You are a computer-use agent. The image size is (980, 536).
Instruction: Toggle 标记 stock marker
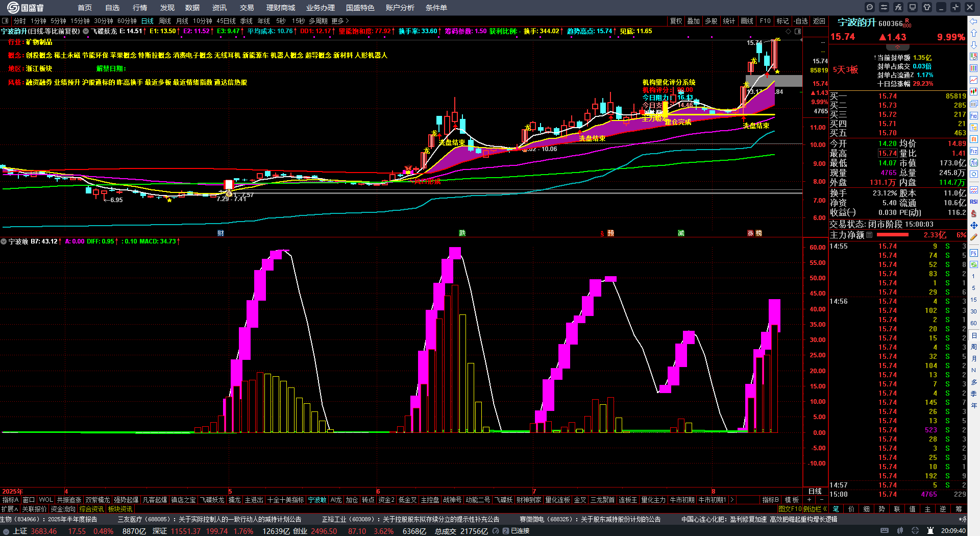point(782,21)
